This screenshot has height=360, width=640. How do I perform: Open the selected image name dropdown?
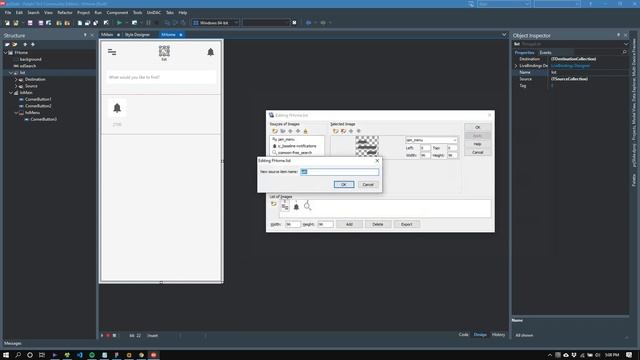click(x=455, y=140)
